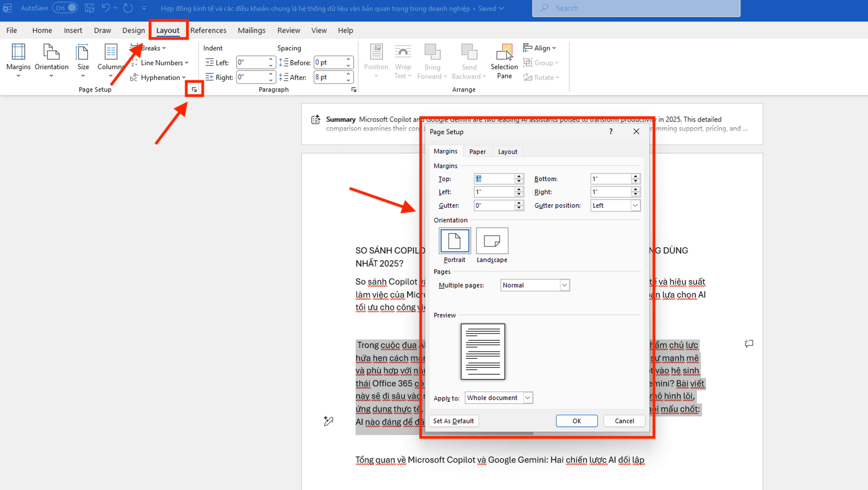
Task: Click the Send Backward icon
Action: pos(469,61)
